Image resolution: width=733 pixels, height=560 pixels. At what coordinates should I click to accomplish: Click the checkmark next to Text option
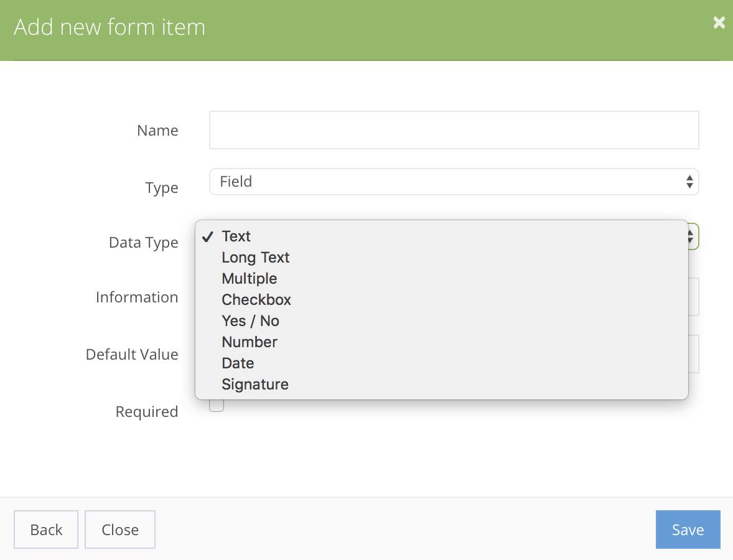[208, 236]
